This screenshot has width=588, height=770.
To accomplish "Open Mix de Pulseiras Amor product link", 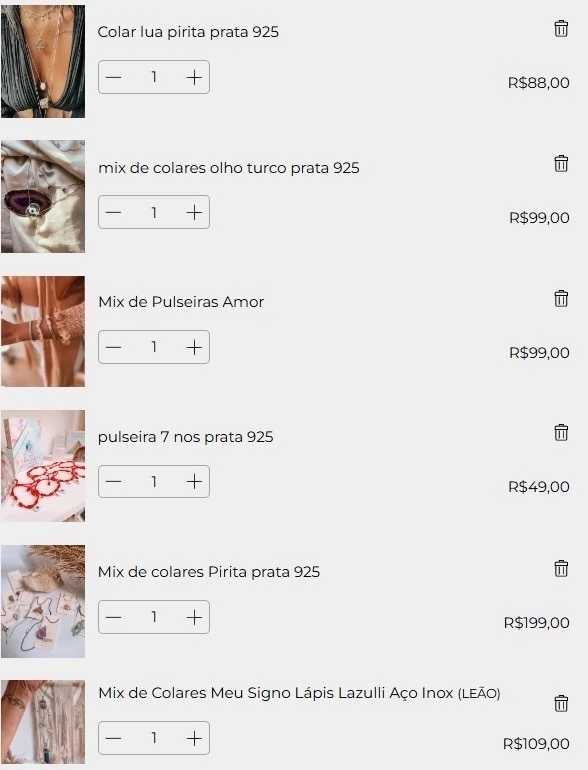I will coord(181,302).
